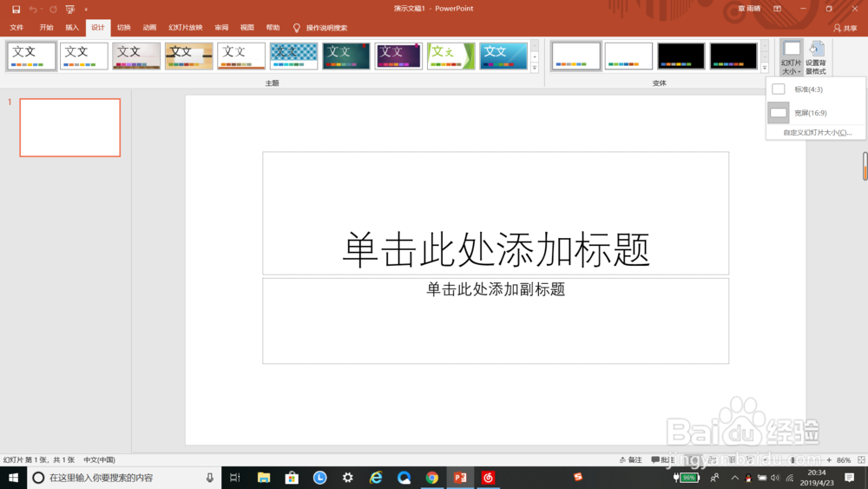Apply the first Office theme thumbnail
Viewport: 868px width, 489px height.
point(31,56)
